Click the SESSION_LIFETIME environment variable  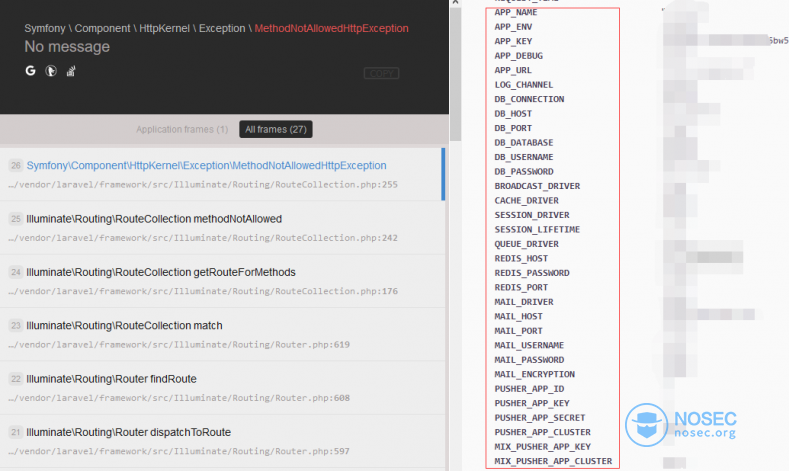537,230
